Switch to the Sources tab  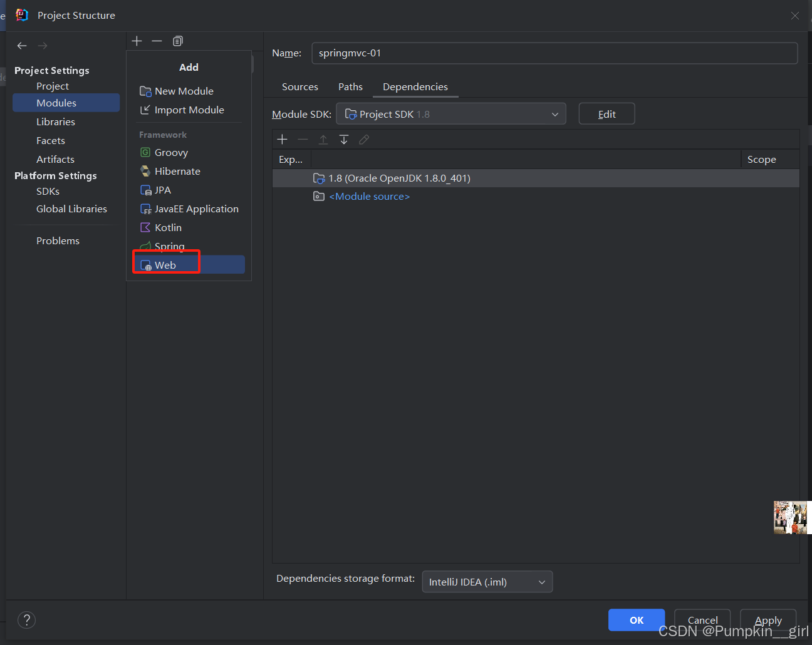coord(300,87)
